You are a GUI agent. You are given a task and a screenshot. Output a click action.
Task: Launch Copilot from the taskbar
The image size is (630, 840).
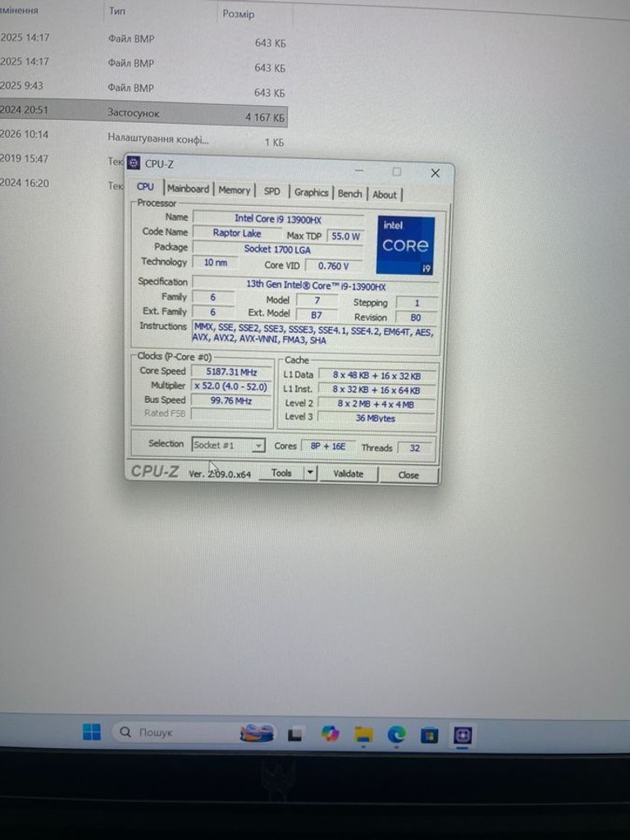click(x=330, y=733)
